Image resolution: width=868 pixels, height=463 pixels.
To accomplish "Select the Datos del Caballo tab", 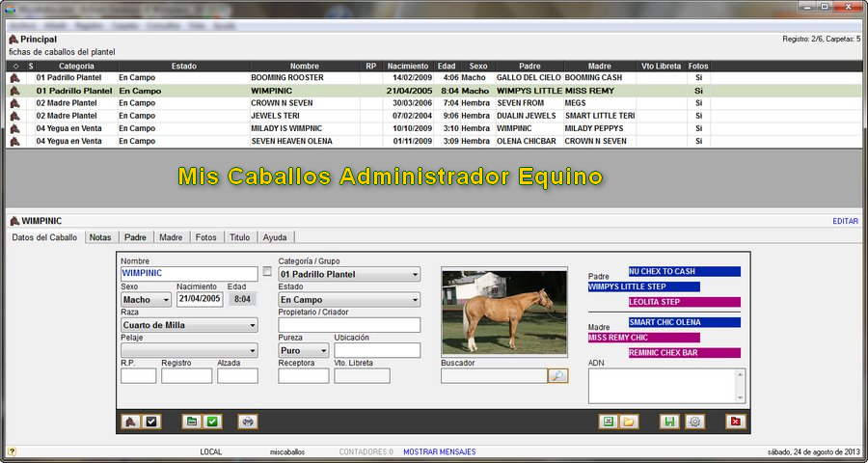I will click(x=44, y=237).
